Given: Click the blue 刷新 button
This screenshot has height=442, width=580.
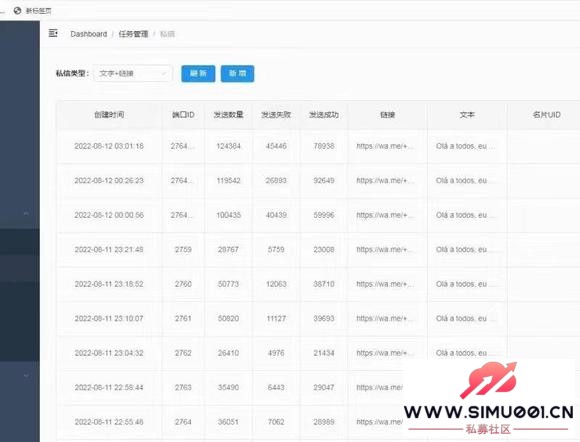Looking at the screenshot, I should coord(198,74).
